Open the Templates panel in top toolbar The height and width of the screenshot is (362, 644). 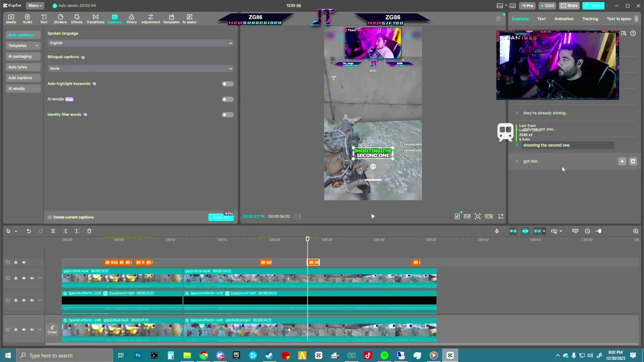171,19
